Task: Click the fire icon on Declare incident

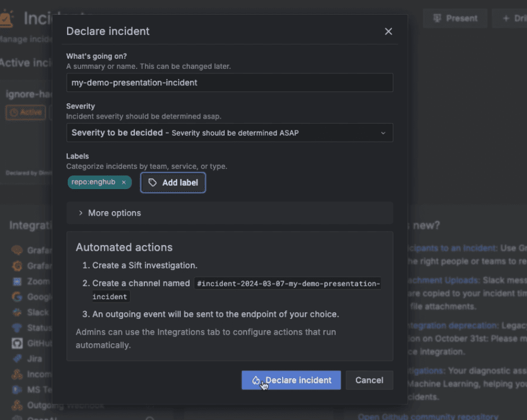Action: click(256, 380)
